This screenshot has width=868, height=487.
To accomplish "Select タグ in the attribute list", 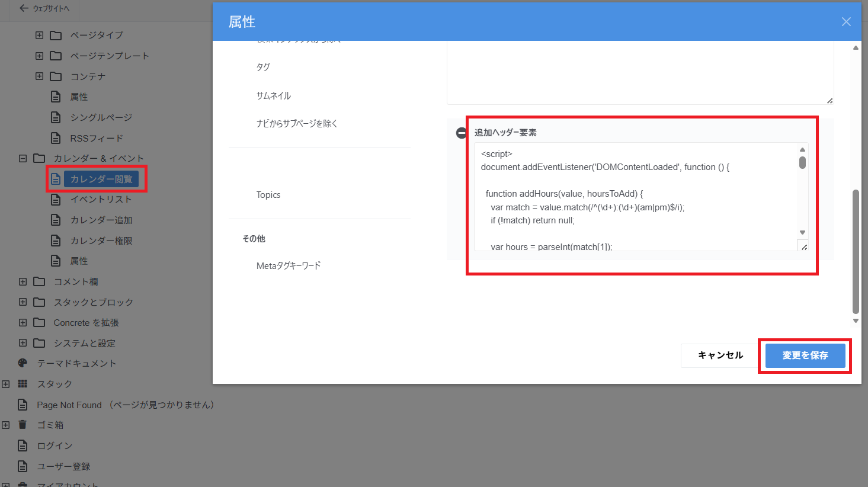I will tap(263, 67).
